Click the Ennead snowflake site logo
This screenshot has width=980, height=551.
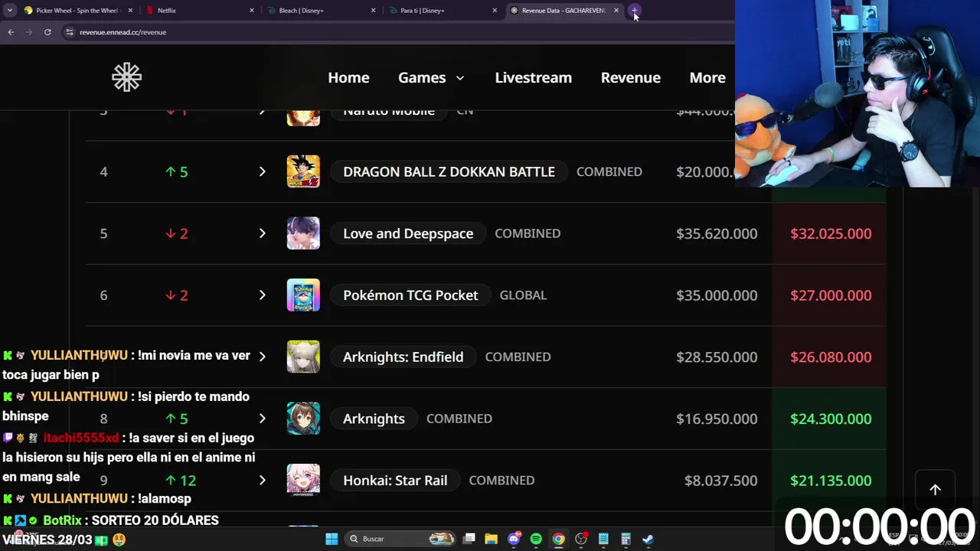coord(126,77)
